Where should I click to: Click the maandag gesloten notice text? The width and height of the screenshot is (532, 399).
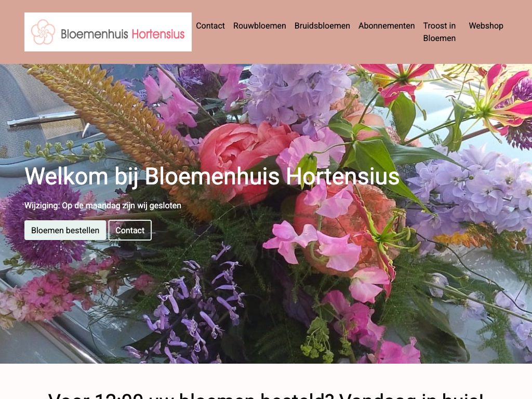[x=103, y=206]
